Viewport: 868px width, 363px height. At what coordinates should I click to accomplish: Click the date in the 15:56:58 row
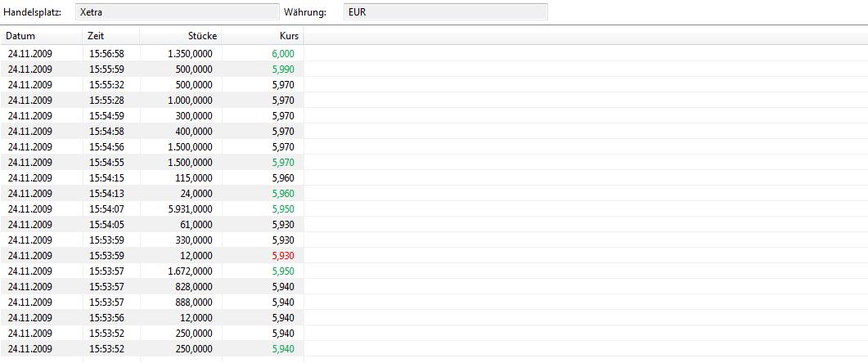pos(30,54)
